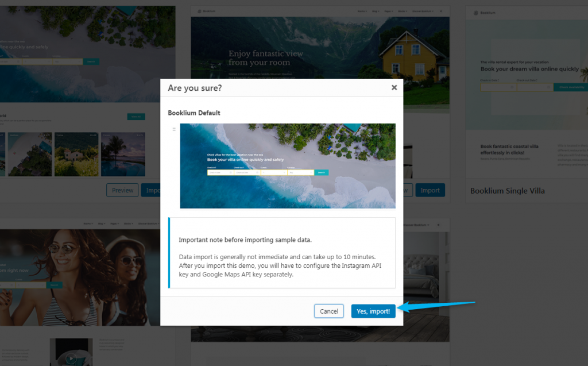The height and width of the screenshot is (366, 588).
Task: Click the Booklium logo in the mountain demo header
Action: click(206, 11)
